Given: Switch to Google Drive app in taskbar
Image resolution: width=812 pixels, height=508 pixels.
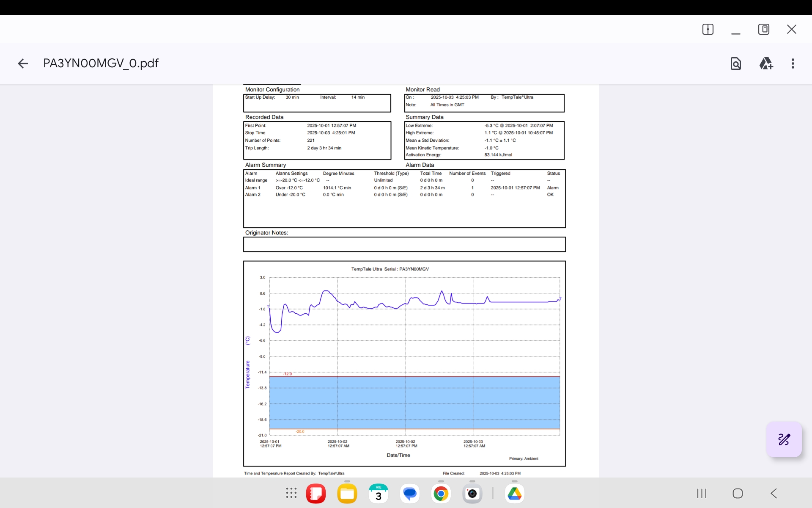Looking at the screenshot, I should point(514,494).
